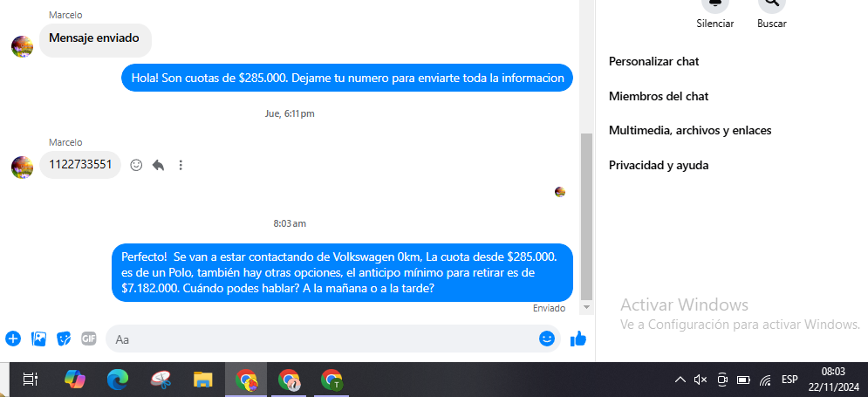The height and width of the screenshot is (397, 868).
Task: Click the Hola! Son cuotas message bubble
Action: (x=347, y=78)
